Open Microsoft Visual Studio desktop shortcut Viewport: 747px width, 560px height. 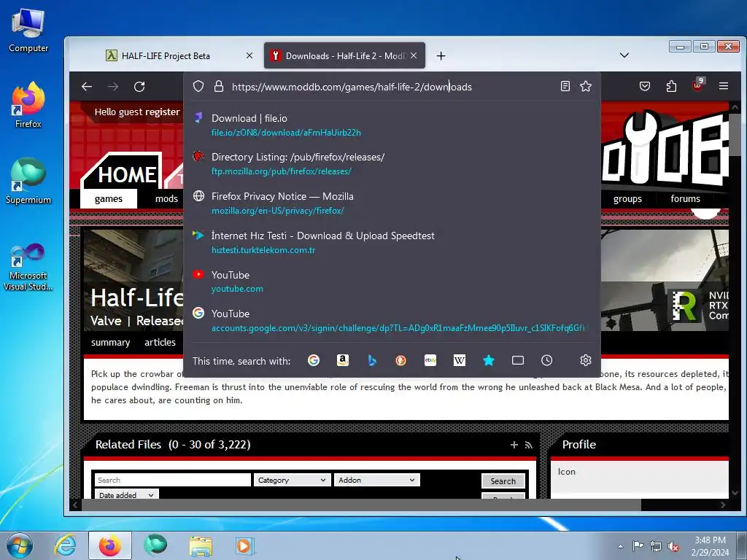click(28, 267)
